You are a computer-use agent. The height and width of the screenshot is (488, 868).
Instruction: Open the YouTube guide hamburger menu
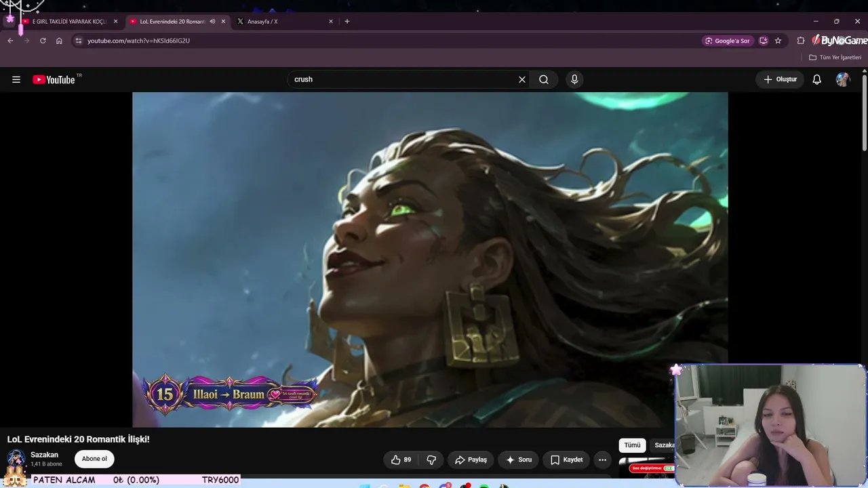click(x=16, y=79)
